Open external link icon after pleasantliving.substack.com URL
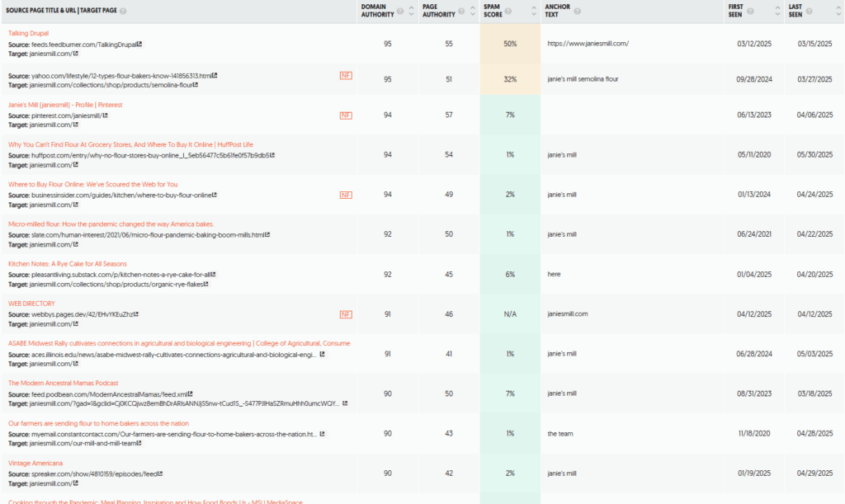This screenshot has height=504, width=845. click(x=214, y=275)
